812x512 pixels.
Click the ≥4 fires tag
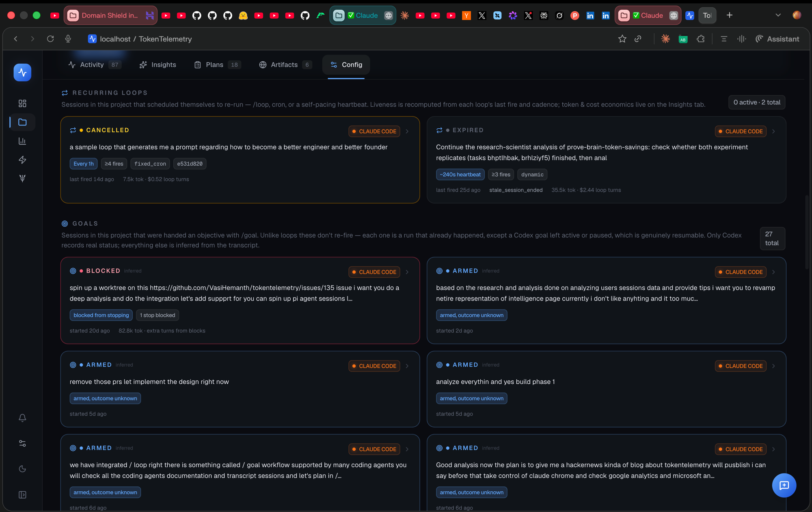[x=114, y=164]
